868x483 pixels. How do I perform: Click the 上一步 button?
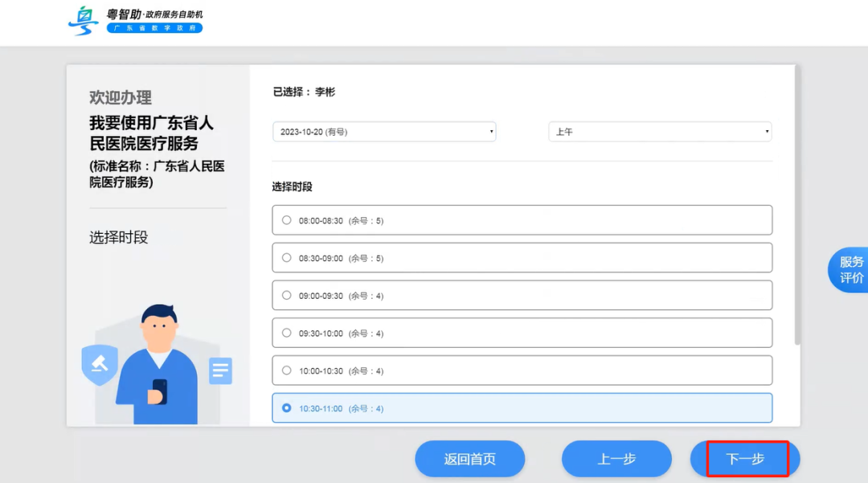[616, 458]
